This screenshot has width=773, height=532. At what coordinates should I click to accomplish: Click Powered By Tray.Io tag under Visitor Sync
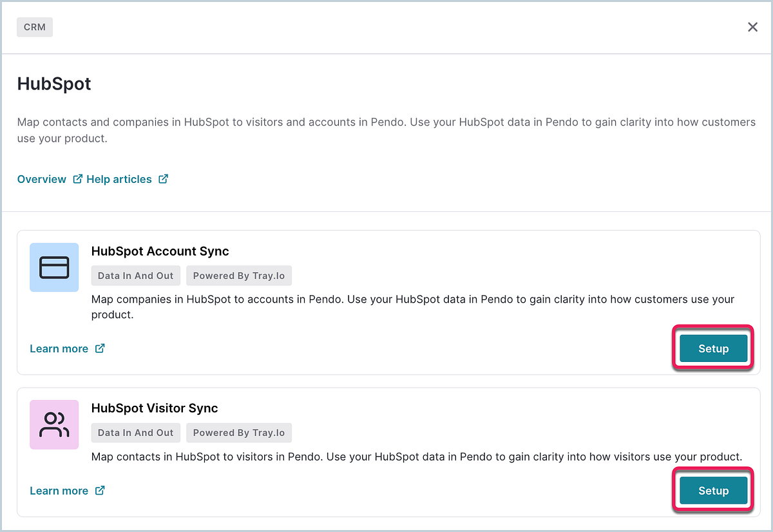tap(239, 433)
